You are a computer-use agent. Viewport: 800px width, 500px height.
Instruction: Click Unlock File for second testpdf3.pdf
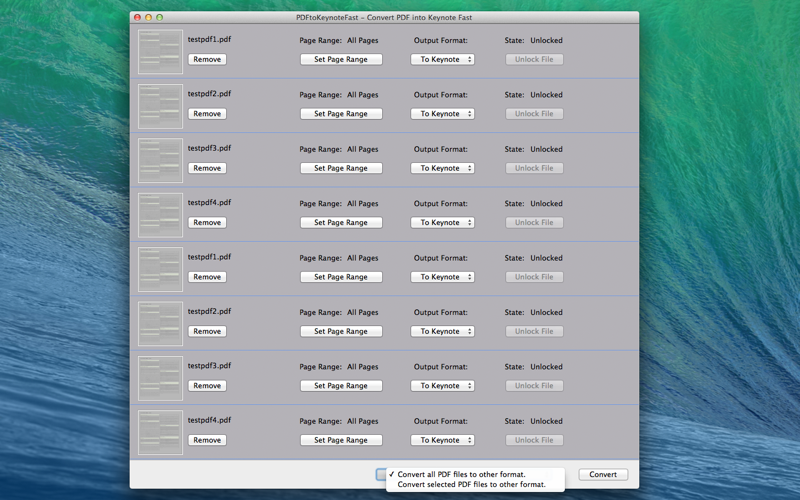[534, 386]
